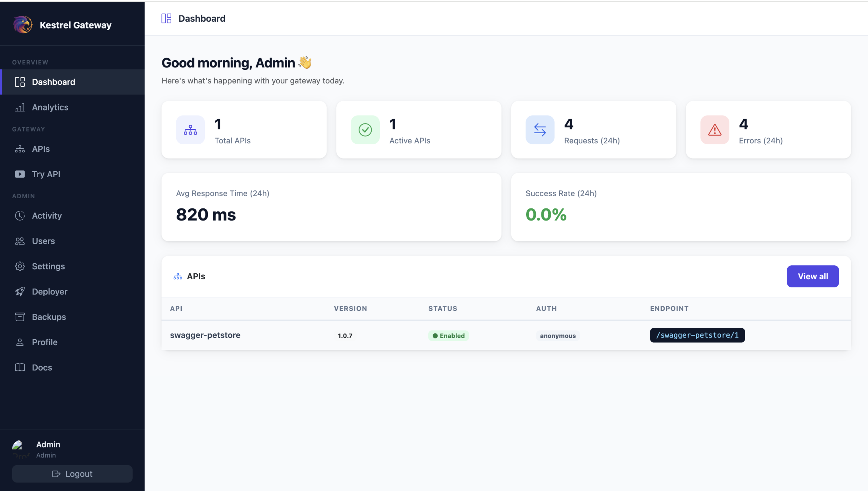Click the APIs table section icon
The width and height of the screenshot is (868, 491).
coord(178,277)
